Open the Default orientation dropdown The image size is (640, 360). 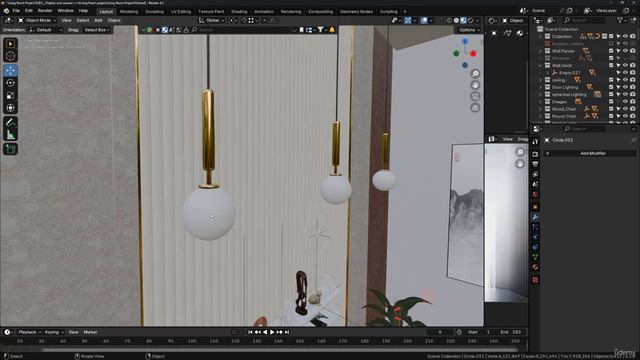click(46, 30)
